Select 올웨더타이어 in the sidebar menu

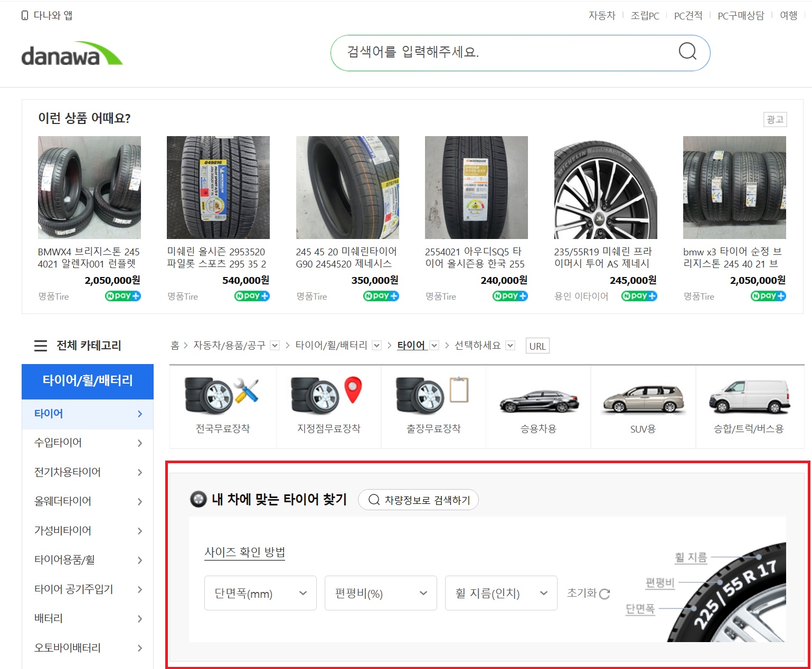point(88,501)
